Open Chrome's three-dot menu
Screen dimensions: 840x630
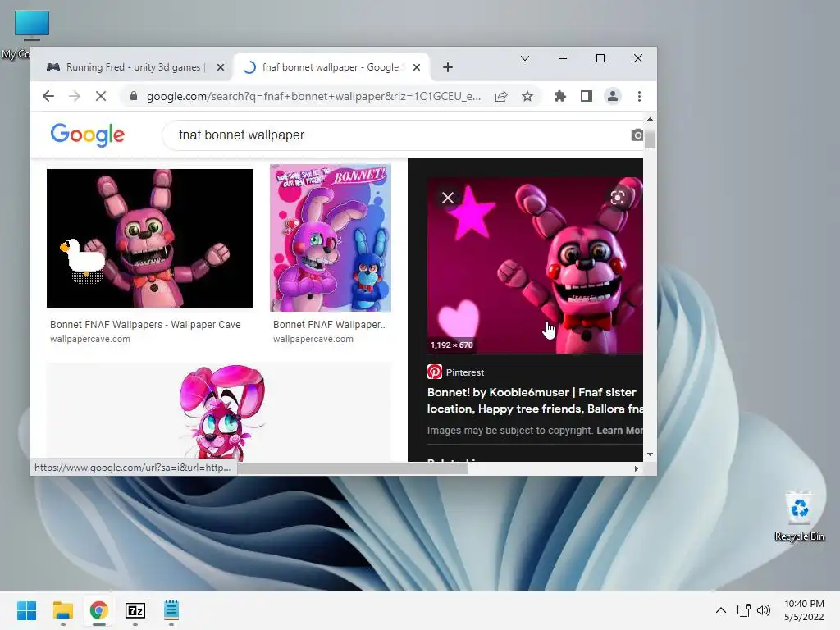(x=639, y=97)
